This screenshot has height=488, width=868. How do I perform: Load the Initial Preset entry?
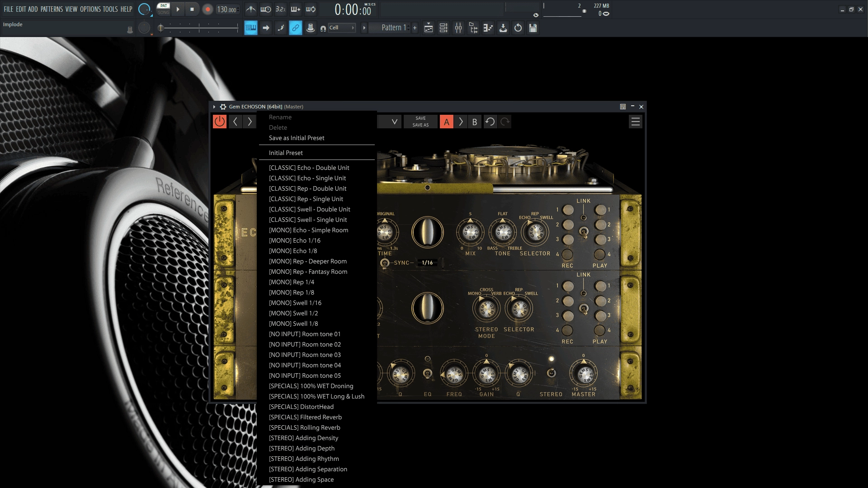[317, 153]
